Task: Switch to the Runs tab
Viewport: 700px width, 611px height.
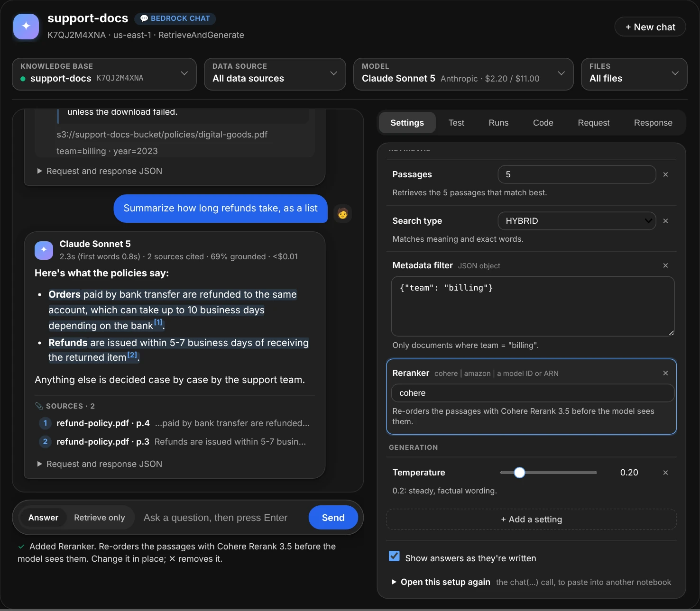Action: [498, 123]
